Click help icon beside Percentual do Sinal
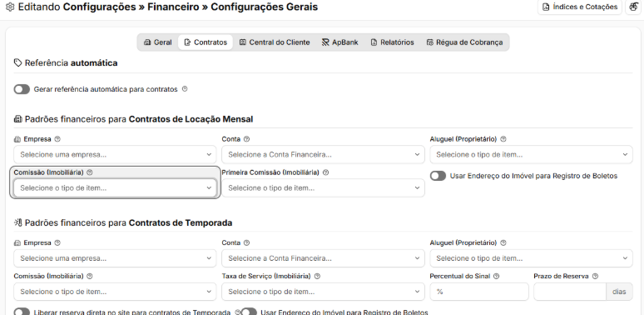 [496, 276]
